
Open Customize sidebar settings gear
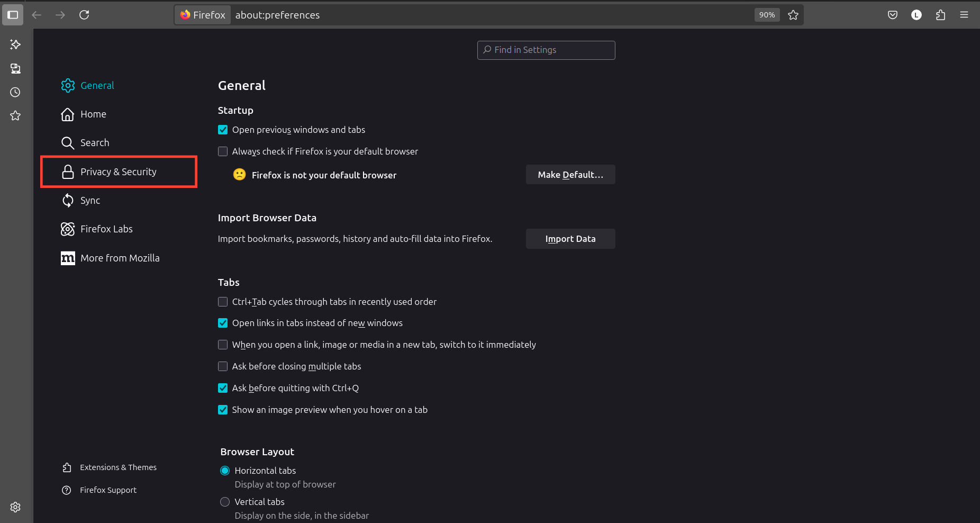[15, 507]
